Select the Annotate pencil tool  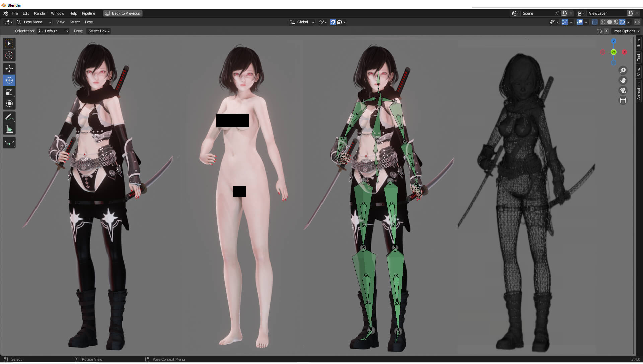[9, 117]
